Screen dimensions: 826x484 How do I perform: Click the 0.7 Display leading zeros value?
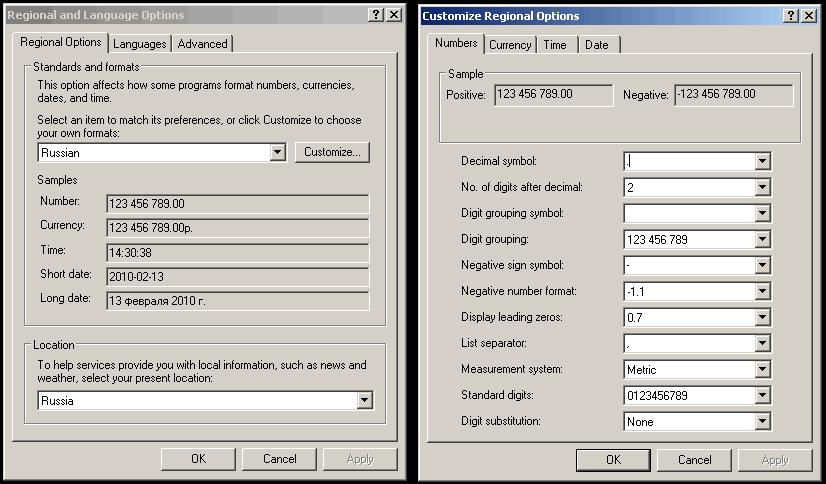point(635,318)
